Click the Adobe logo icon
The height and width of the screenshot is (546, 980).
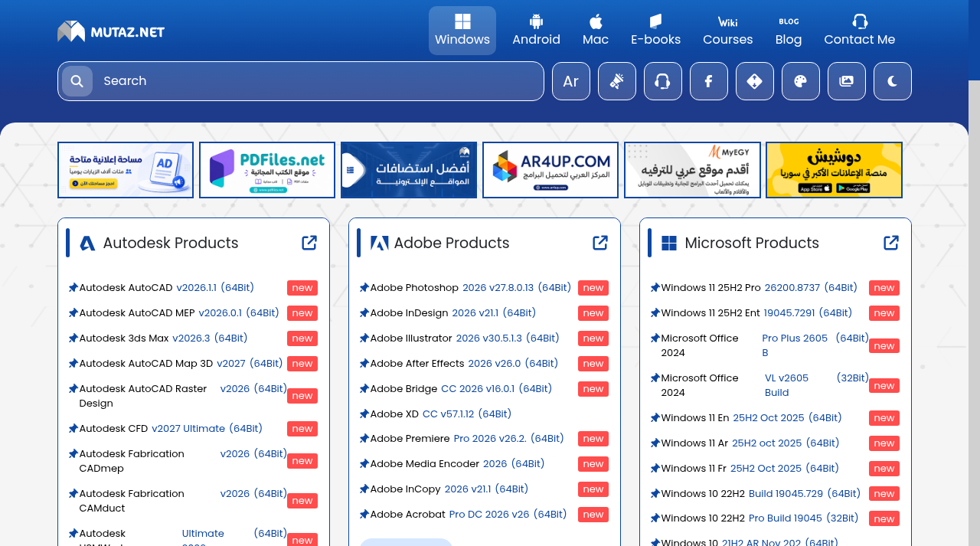(x=379, y=244)
